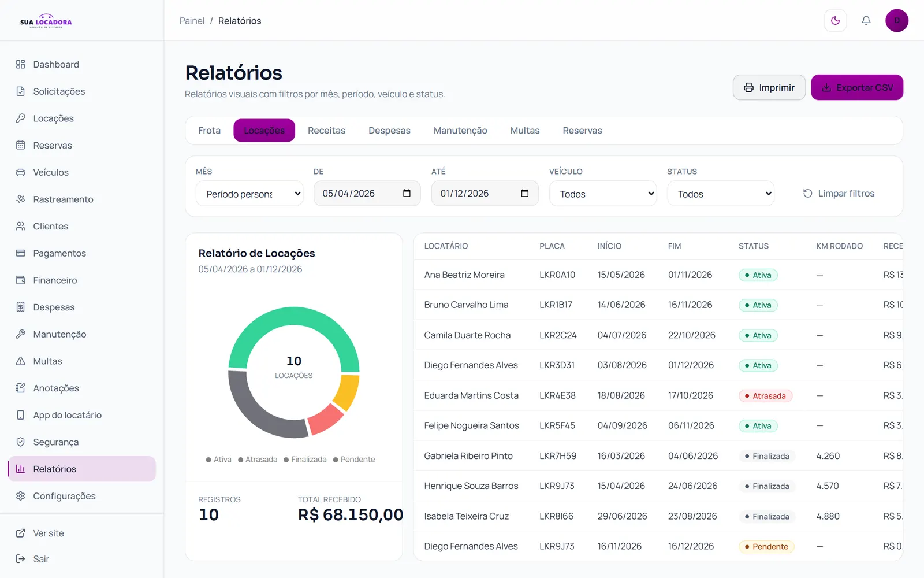Switch to the Multas report tab
Viewport: 924px width, 578px height.
click(x=525, y=131)
